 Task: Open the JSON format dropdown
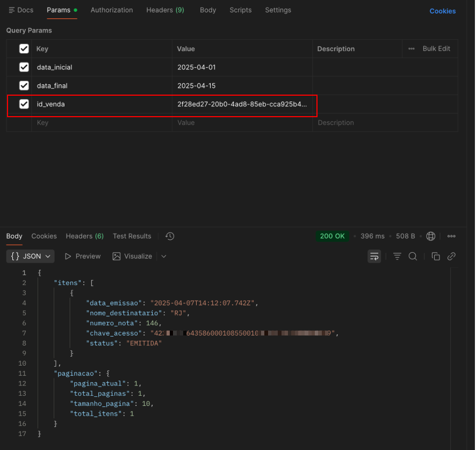point(31,256)
